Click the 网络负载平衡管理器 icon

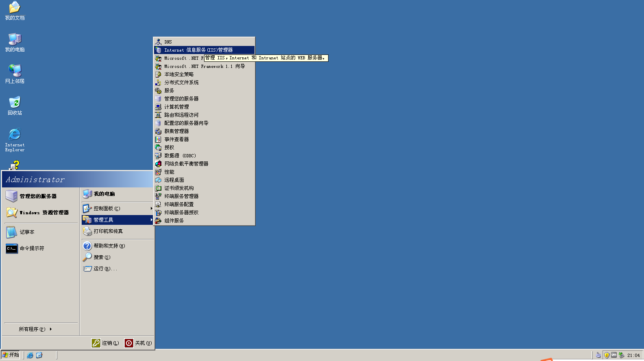pyautogui.click(x=158, y=164)
